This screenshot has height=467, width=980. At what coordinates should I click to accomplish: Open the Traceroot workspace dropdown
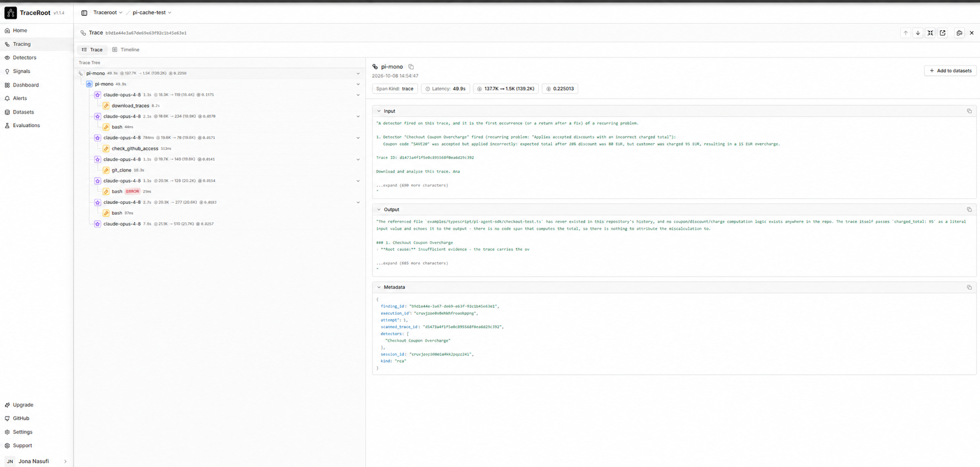pos(108,12)
